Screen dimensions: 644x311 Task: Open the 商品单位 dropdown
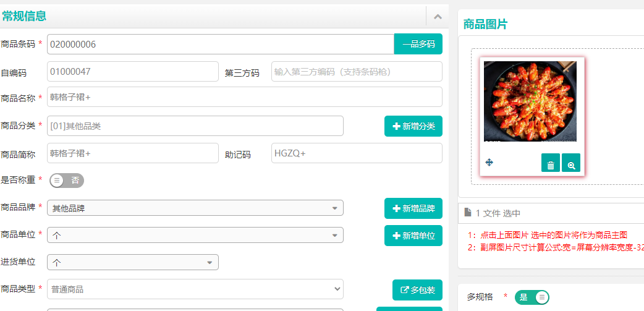tap(195, 236)
